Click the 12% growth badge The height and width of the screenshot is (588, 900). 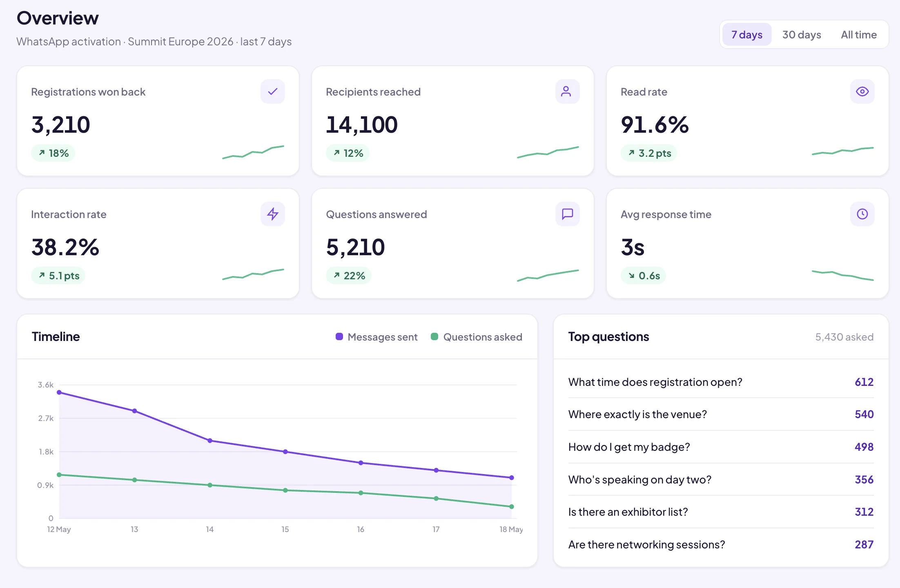[x=348, y=153]
